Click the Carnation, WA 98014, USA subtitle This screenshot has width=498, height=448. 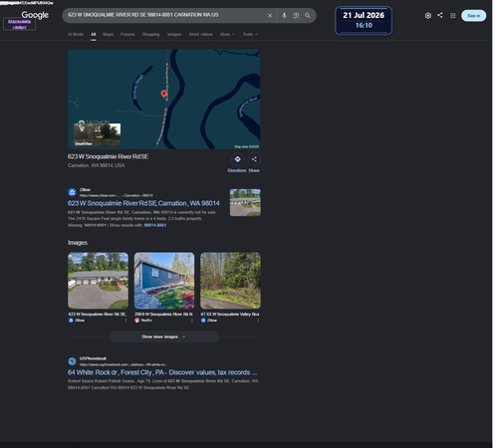[x=97, y=165]
